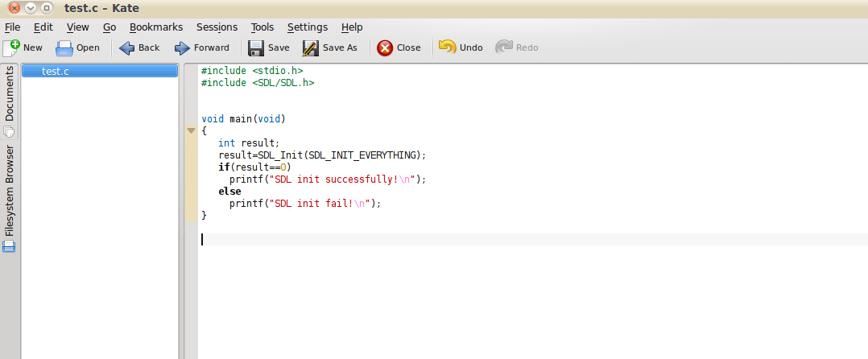Close the document with red Close icon

pyautogui.click(x=386, y=47)
